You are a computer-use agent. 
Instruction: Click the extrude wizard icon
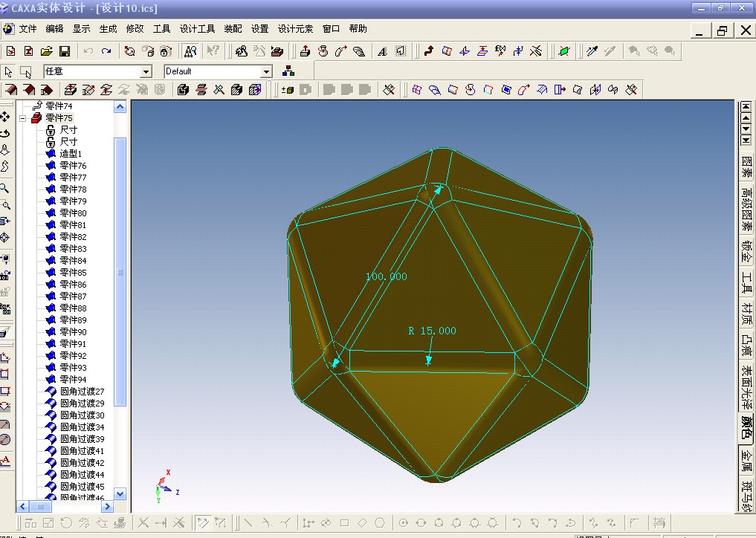[305, 51]
